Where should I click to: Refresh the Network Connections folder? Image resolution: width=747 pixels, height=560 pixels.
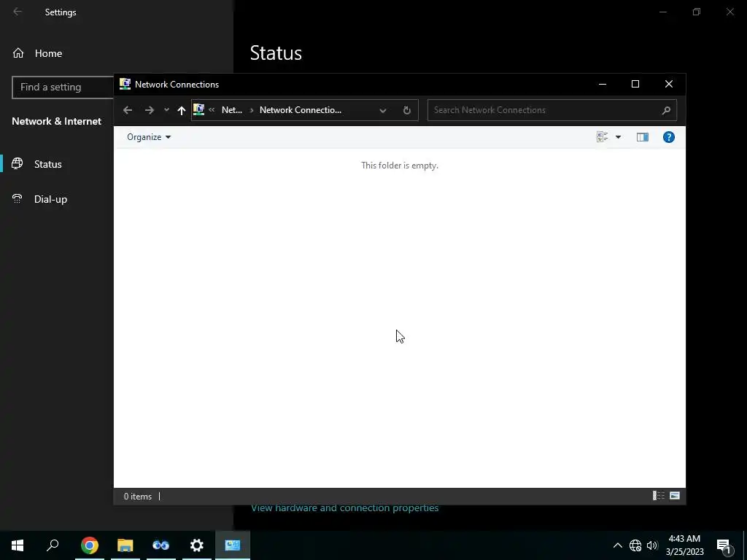[406, 110]
